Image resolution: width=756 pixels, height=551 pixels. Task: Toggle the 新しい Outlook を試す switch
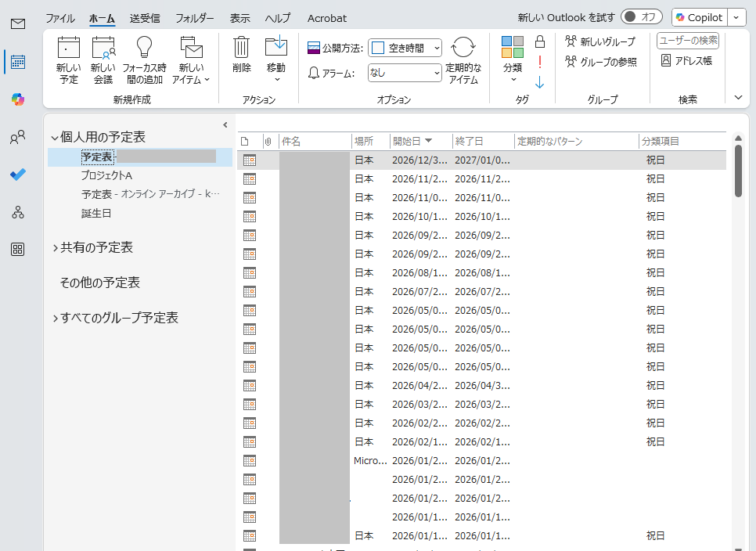click(640, 16)
